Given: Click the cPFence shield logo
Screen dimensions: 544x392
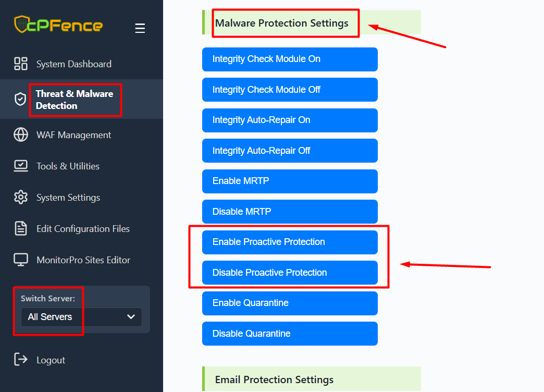Looking at the screenshot, I should pyautogui.click(x=21, y=25).
